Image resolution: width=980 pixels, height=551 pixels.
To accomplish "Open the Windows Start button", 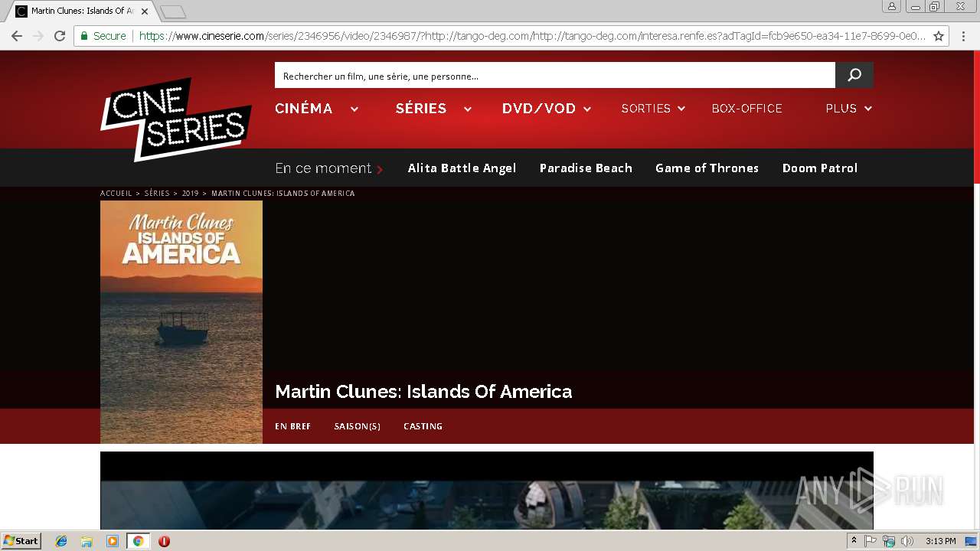I will (x=21, y=541).
